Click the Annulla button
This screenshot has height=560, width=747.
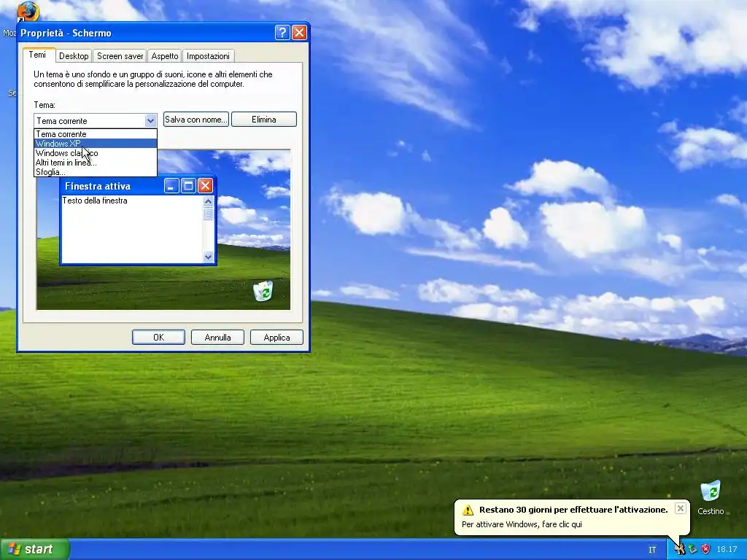[x=217, y=337]
